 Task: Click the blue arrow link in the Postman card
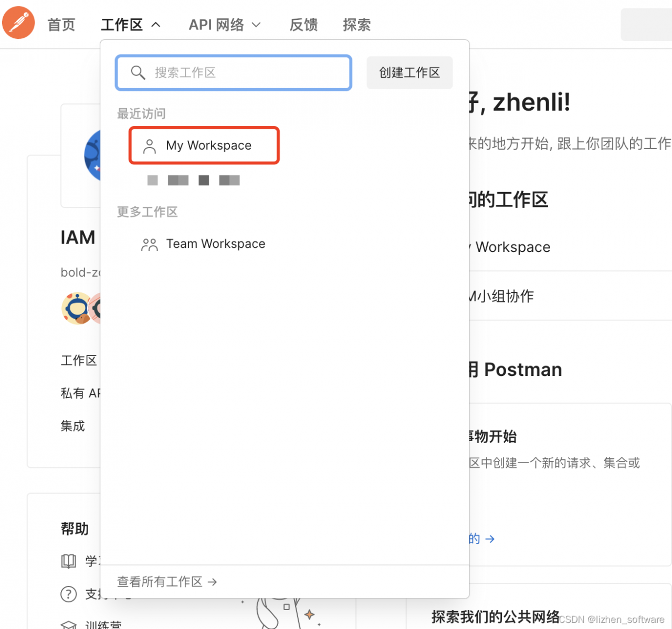tap(482, 539)
